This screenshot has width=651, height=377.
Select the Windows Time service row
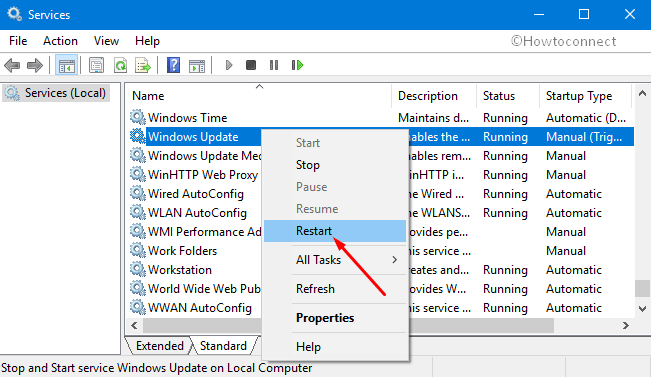(x=381, y=118)
